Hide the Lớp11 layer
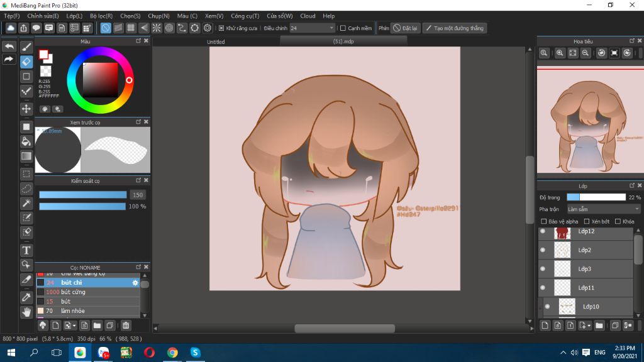This screenshot has width=644, height=362. pyautogui.click(x=543, y=288)
